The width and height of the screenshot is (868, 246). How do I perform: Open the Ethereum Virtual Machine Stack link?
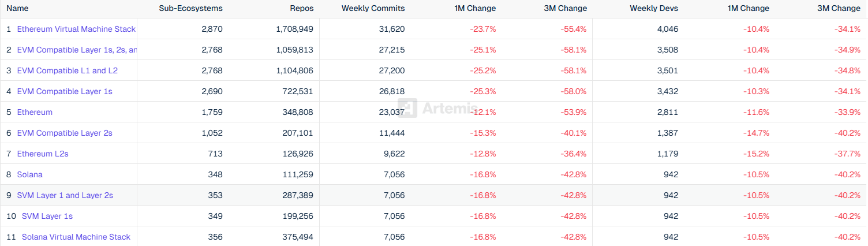[x=76, y=29]
